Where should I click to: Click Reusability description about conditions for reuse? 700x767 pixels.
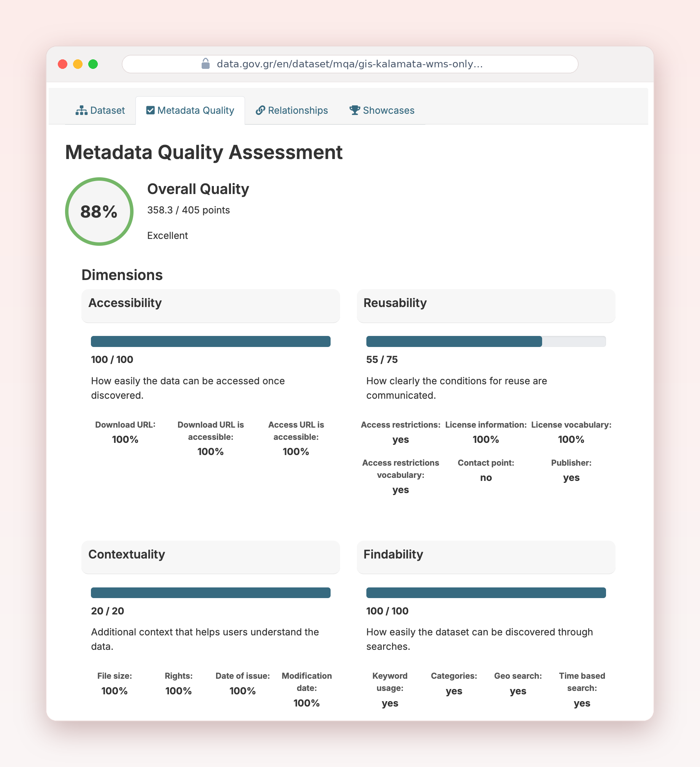pos(457,388)
